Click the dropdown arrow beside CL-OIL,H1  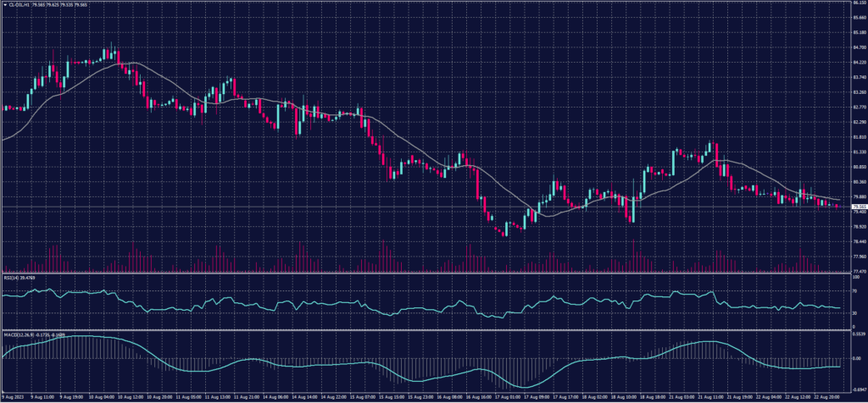click(x=3, y=3)
